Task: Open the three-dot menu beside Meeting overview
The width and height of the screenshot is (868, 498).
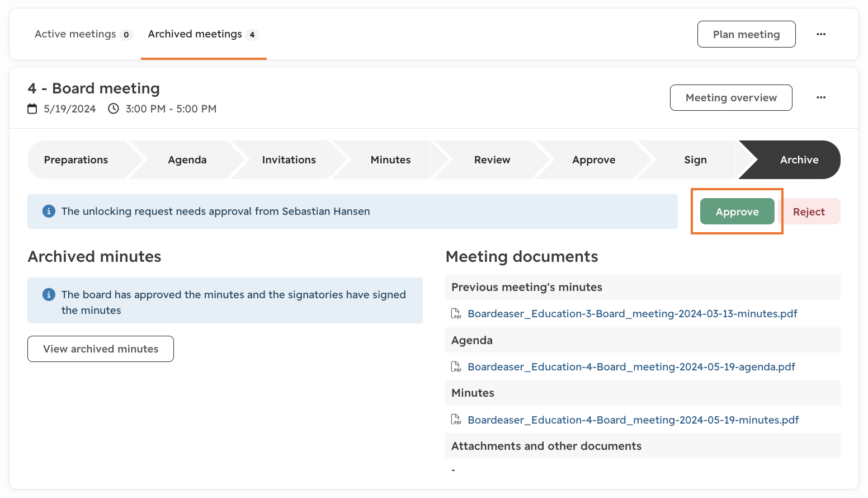Action: (821, 97)
